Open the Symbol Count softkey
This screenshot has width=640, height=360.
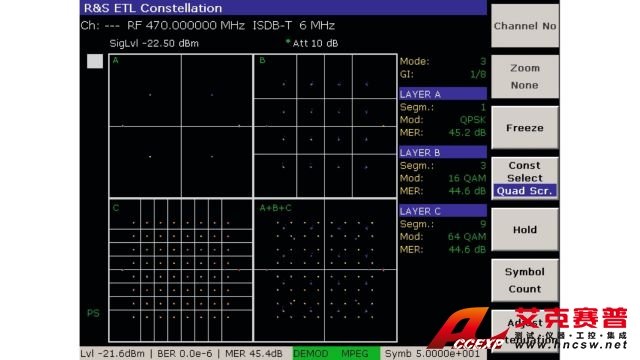tap(525, 280)
